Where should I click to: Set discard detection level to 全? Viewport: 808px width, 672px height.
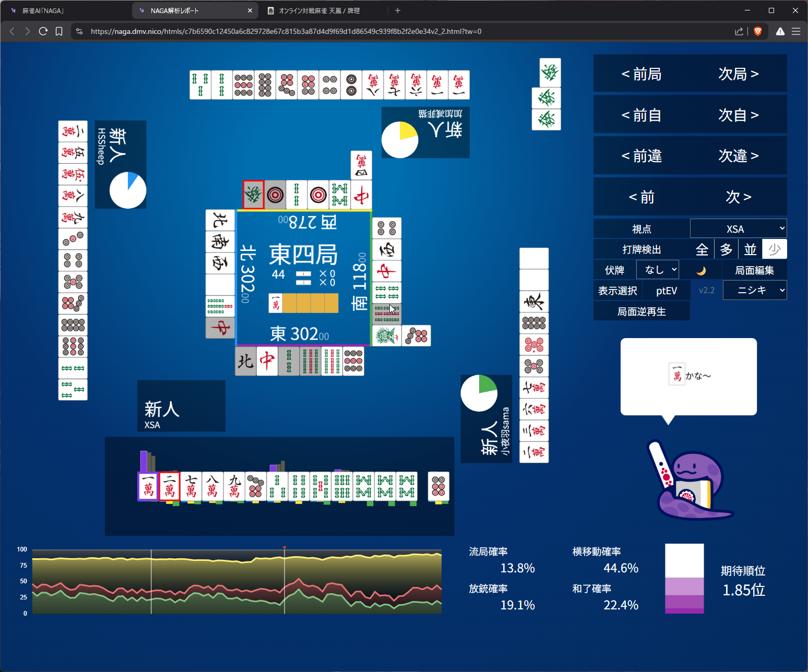[702, 249]
